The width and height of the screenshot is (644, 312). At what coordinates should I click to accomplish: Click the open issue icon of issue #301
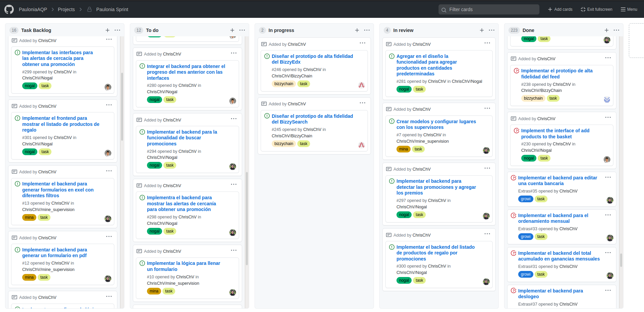(x=17, y=118)
